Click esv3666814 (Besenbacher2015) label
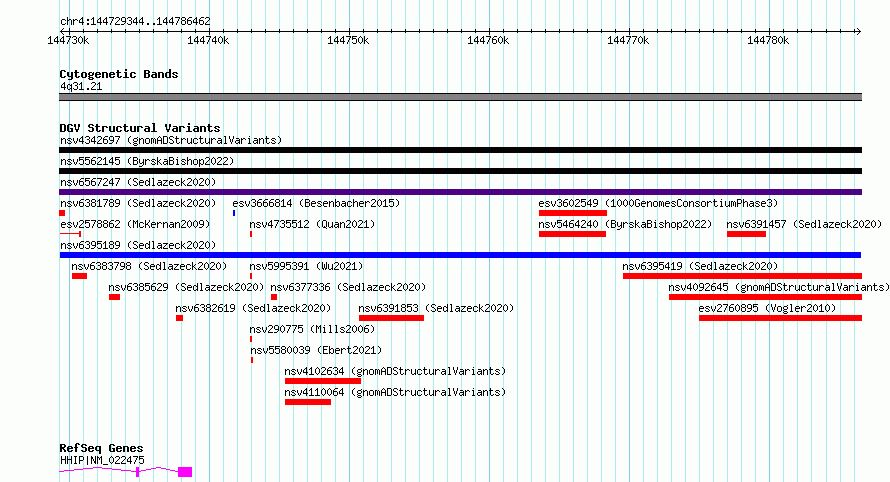Image resolution: width=890 pixels, height=482 pixels. (x=316, y=203)
